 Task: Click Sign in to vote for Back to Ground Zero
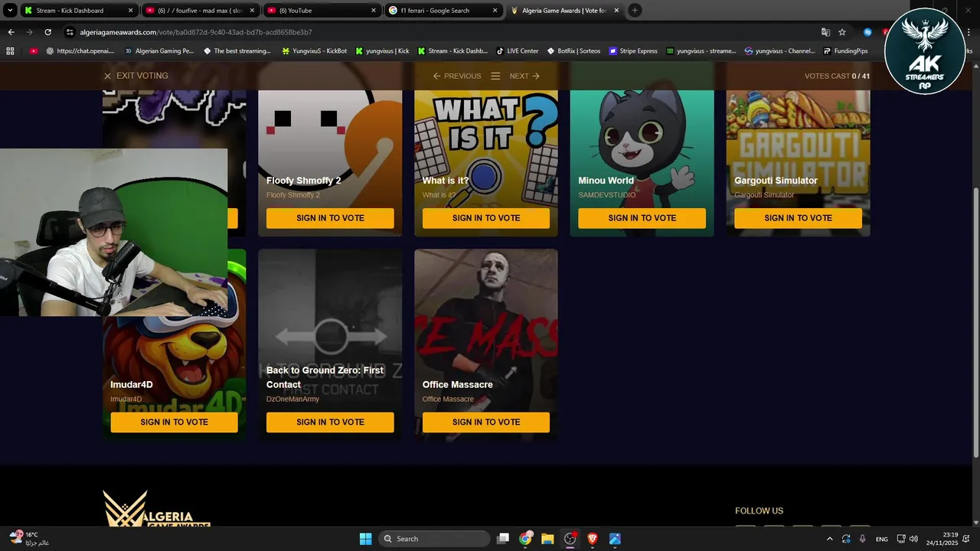coord(330,422)
